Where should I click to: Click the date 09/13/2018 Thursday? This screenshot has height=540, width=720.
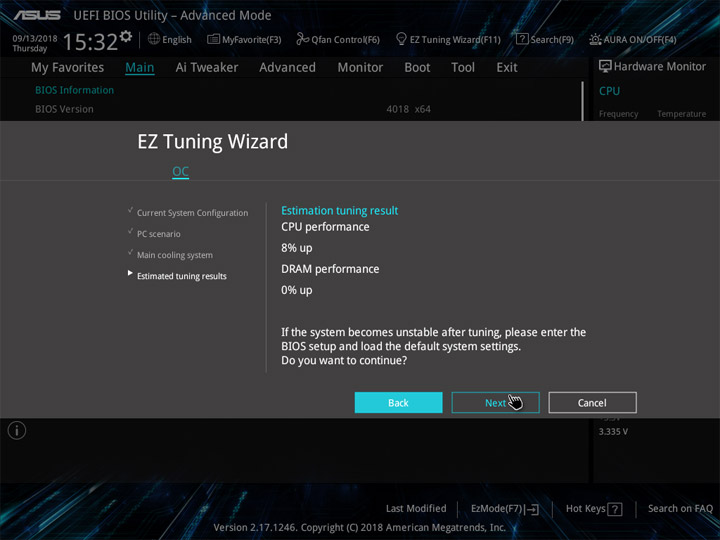click(35, 43)
